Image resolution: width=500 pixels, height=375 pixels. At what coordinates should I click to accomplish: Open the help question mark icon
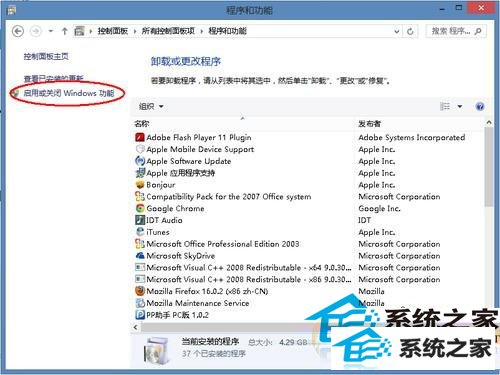pyautogui.click(x=480, y=106)
